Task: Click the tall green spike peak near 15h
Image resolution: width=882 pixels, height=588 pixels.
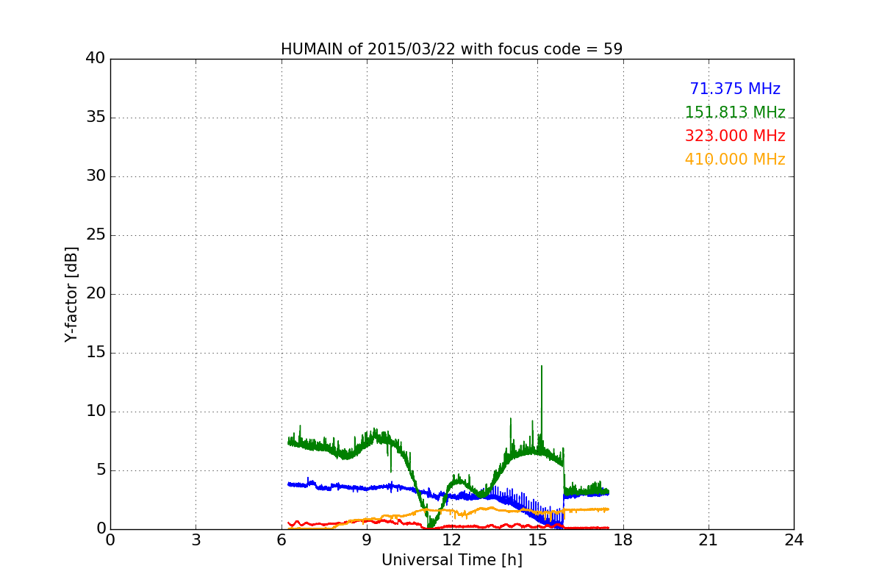Action: (x=542, y=367)
